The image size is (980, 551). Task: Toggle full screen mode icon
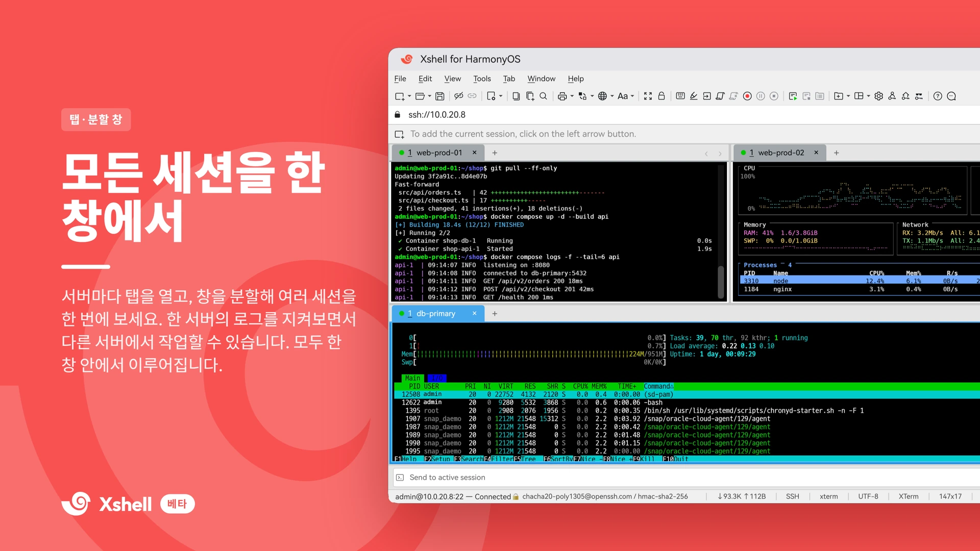click(648, 96)
